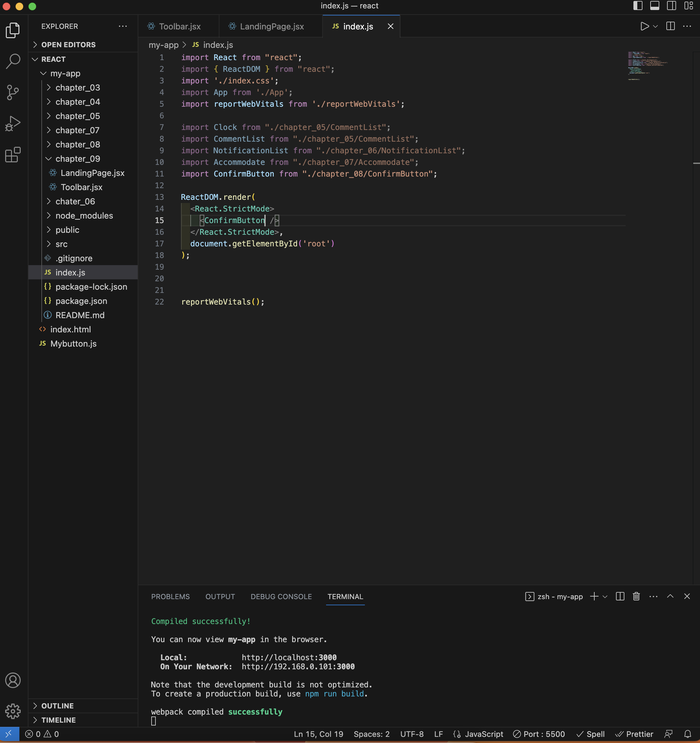The height and width of the screenshot is (743, 700).
Task: Change the JavaScript language mode
Action: coord(484,734)
